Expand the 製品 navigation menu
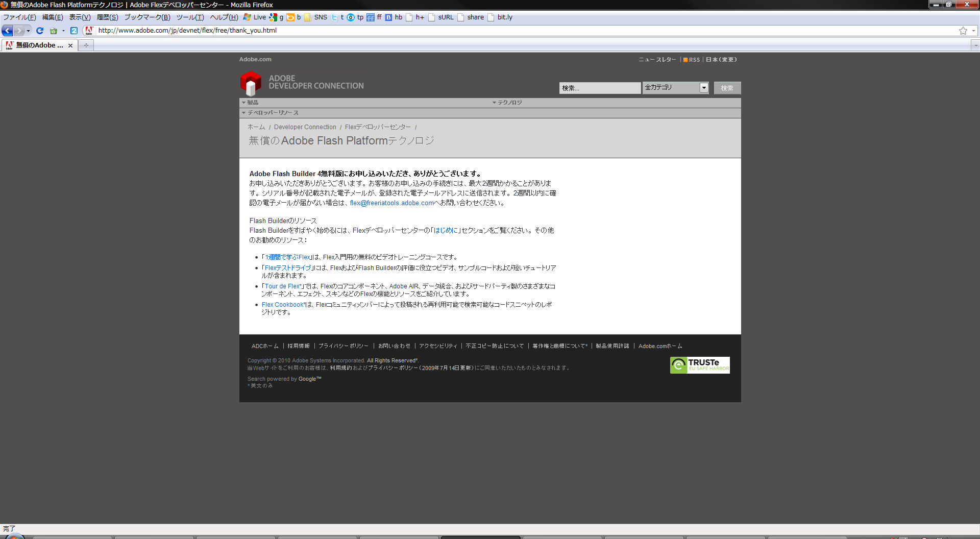The width and height of the screenshot is (980, 539). coord(250,103)
